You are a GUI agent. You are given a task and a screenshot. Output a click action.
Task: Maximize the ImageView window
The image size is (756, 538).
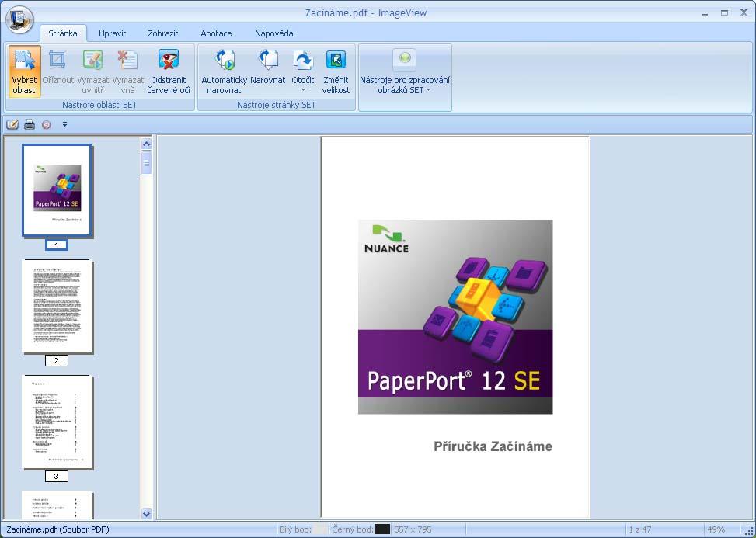point(724,13)
